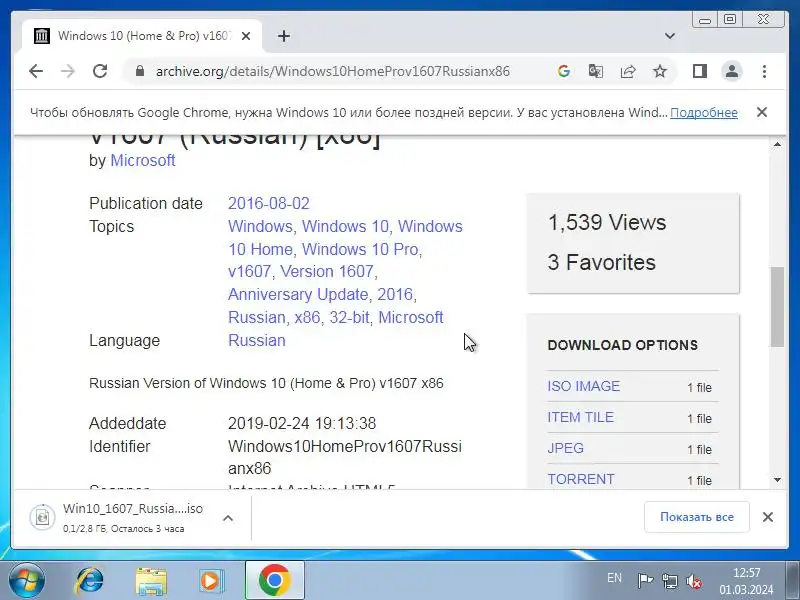The width and height of the screenshot is (800, 600).
Task: Close the downloads bar
Action: tap(768, 517)
